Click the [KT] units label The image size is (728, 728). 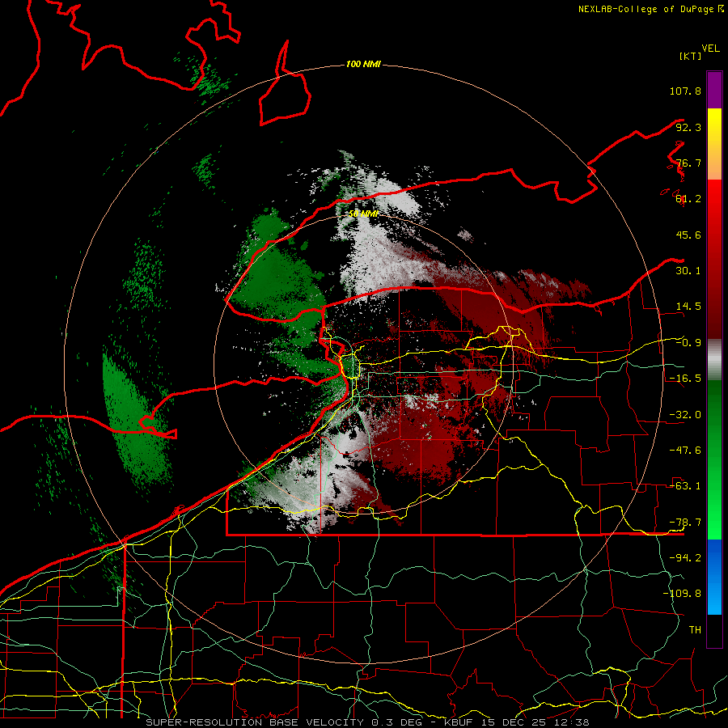[691, 56]
